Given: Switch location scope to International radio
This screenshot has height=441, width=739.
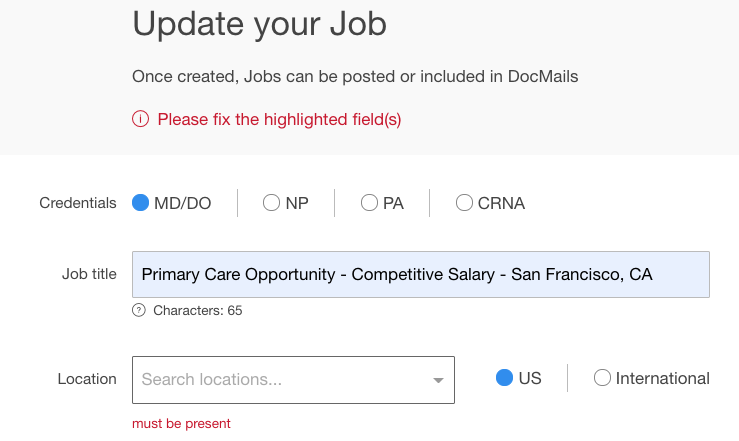Looking at the screenshot, I should coord(602,378).
